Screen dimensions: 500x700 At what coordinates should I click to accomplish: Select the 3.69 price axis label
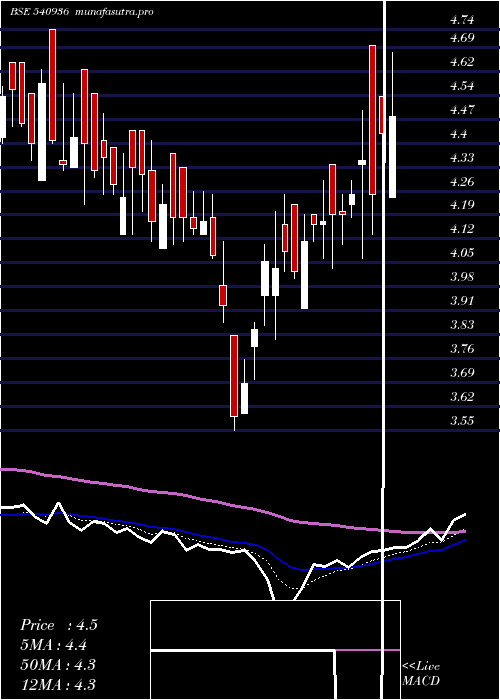(462, 372)
